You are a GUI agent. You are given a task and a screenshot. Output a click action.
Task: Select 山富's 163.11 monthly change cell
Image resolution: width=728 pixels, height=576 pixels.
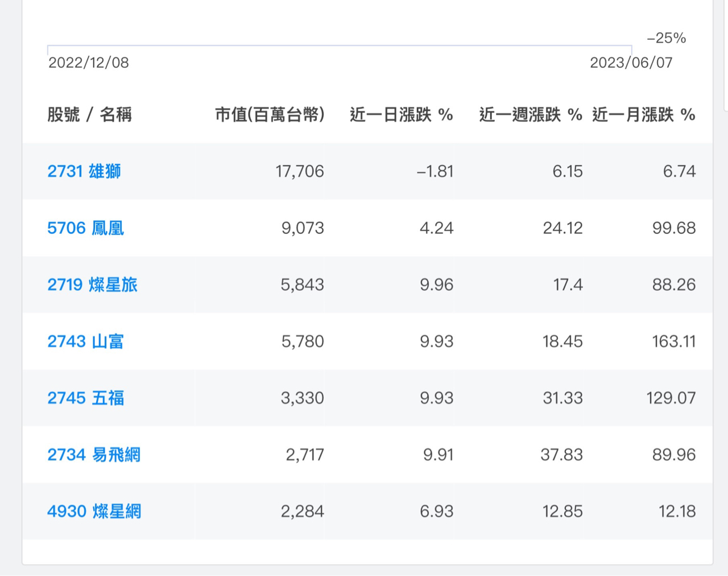pyautogui.click(x=673, y=342)
